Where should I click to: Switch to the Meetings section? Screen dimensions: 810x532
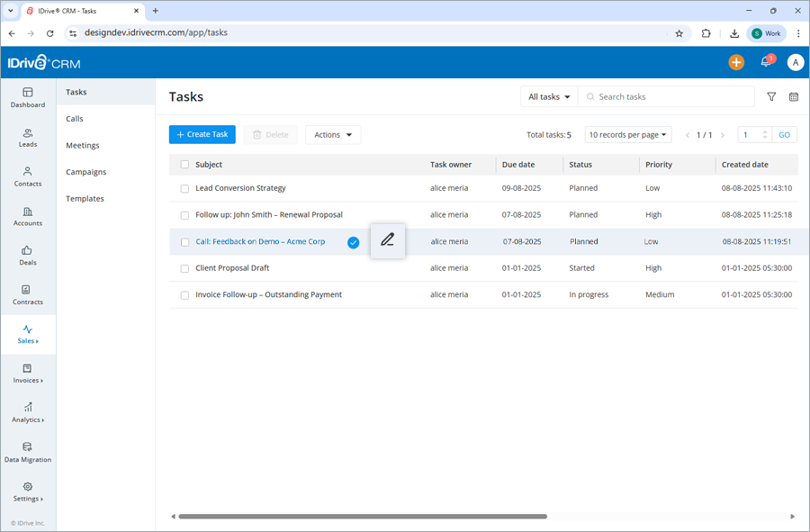(83, 145)
